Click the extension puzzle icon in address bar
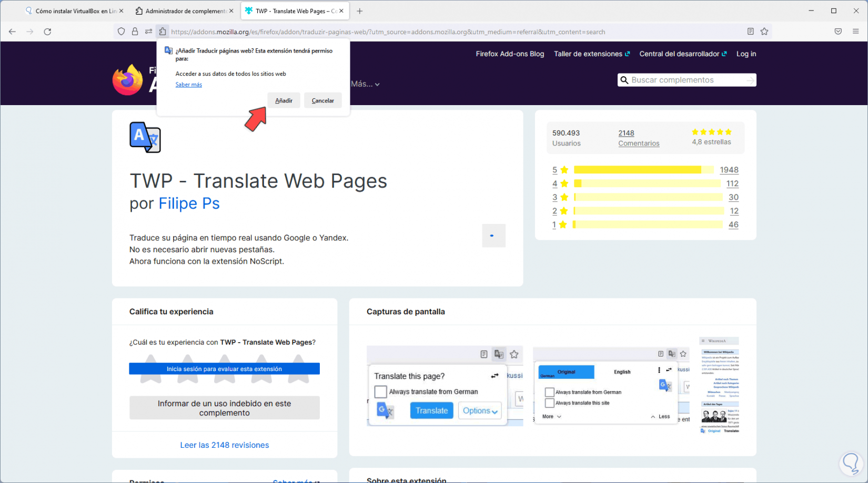Screen dimensions: 868x483 (x=163, y=32)
